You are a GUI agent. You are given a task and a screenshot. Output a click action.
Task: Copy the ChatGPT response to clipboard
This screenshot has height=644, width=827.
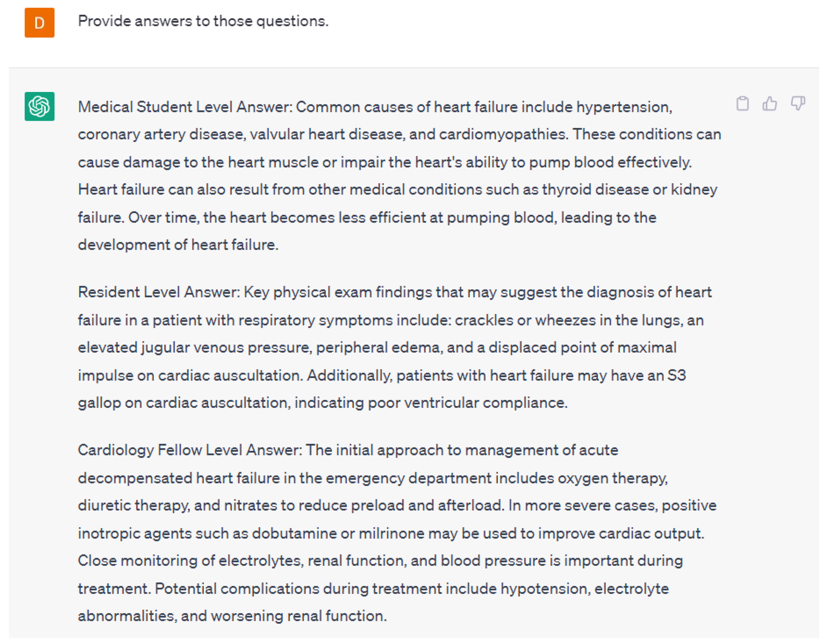tap(742, 103)
